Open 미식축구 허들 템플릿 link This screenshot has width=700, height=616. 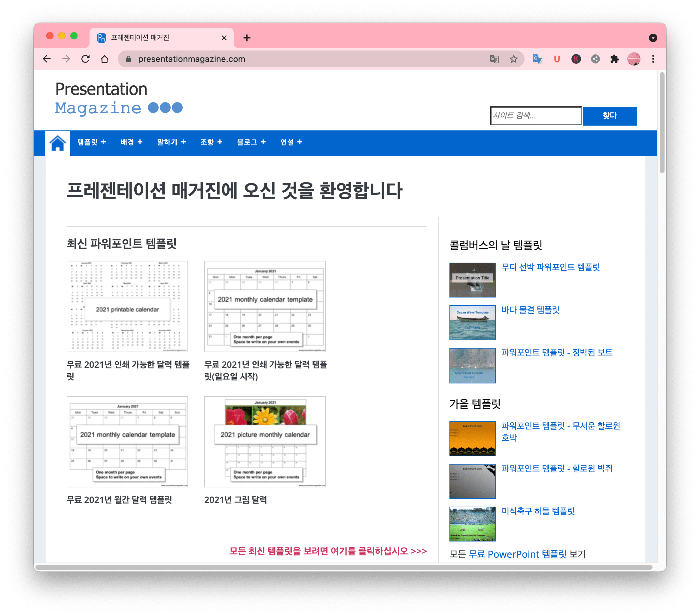pyautogui.click(x=538, y=511)
